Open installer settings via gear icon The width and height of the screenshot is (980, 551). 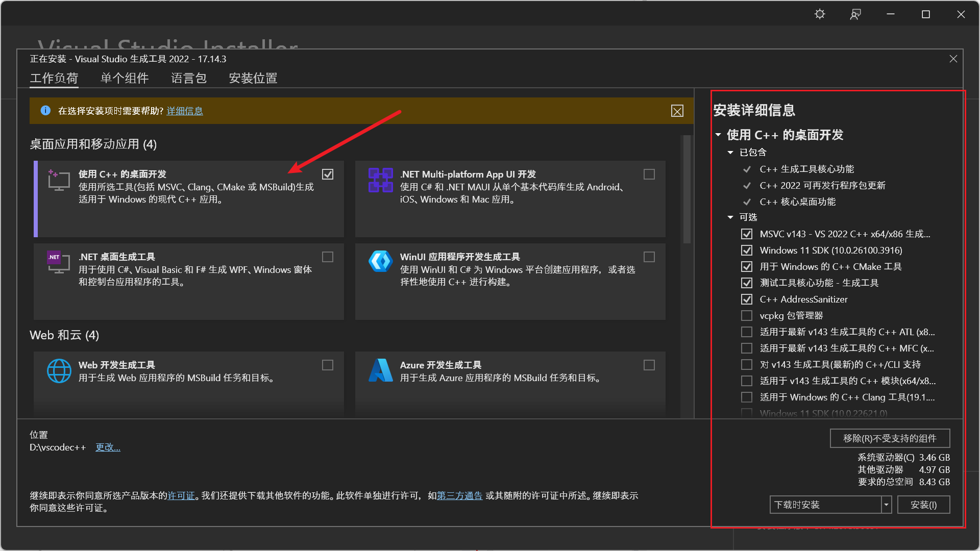(819, 14)
